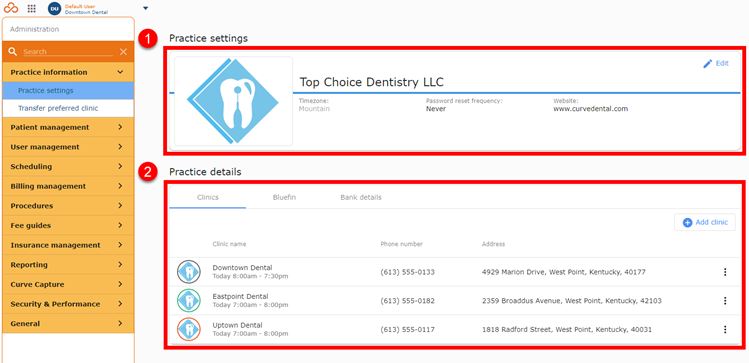This screenshot has width=749, height=363.
Task: Open the Eastpoint Dental row options menu
Action: 725,301
